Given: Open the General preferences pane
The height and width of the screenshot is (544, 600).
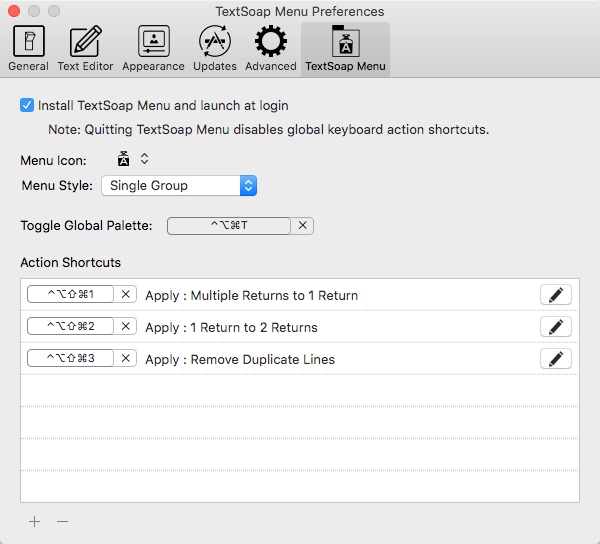Looking at the screenshot, I should click(x=28, y=48).
